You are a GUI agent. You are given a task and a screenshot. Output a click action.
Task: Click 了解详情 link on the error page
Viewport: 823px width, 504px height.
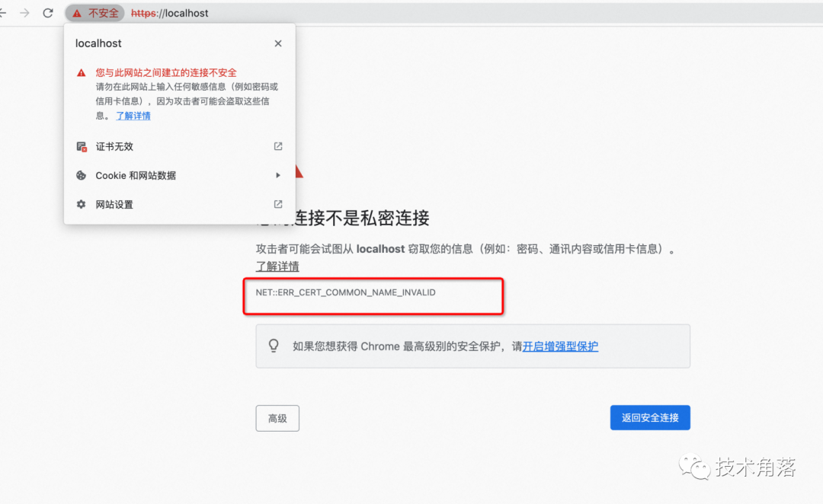(277, 266)
